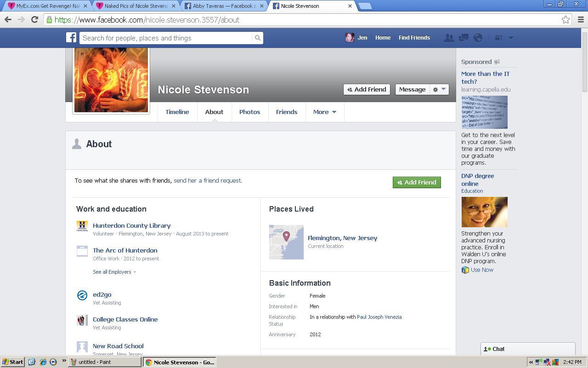Open the Chrome menu icon
This screenshot has width=588, height=368.
(x=581, y=20)
